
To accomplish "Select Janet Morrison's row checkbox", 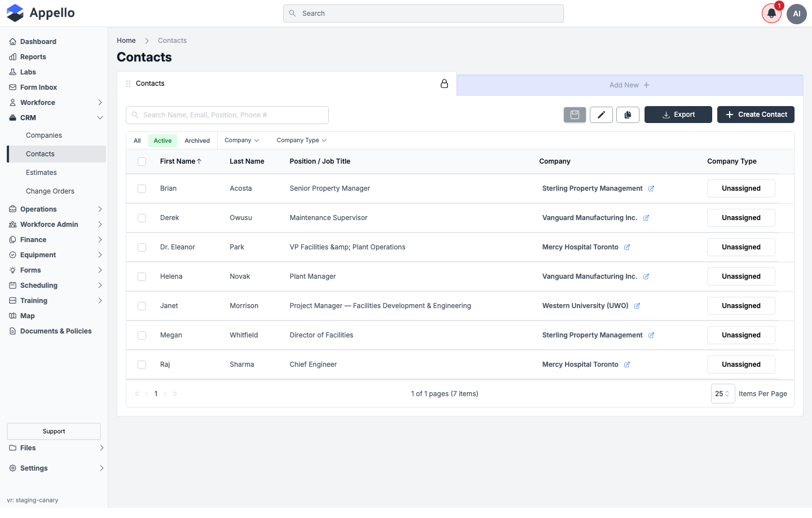I will [x=142, y=306].
